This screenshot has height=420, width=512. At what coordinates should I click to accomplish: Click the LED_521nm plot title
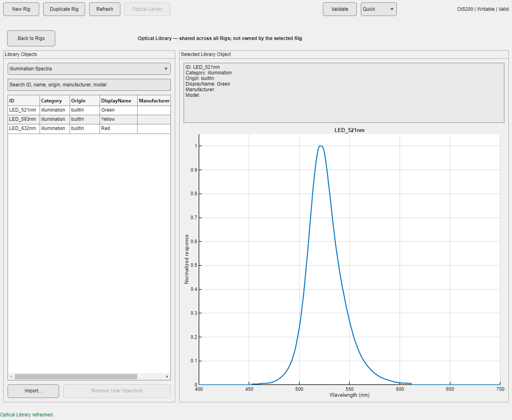350,130
